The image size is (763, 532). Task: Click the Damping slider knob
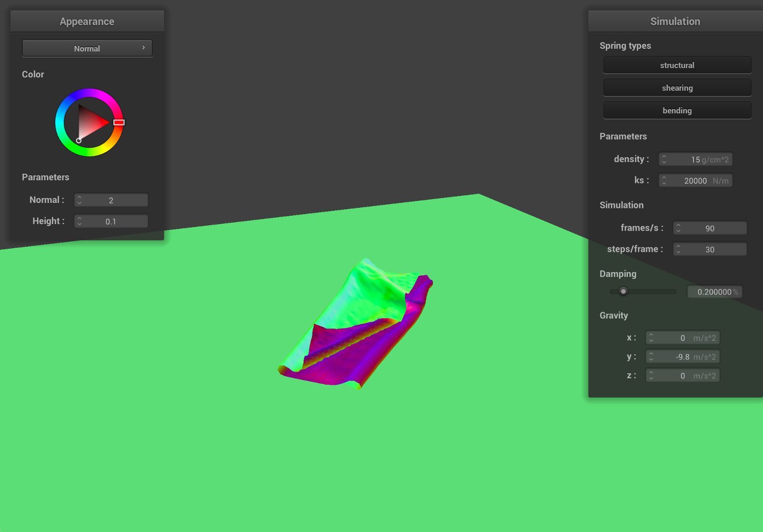[x=623, y=291]
